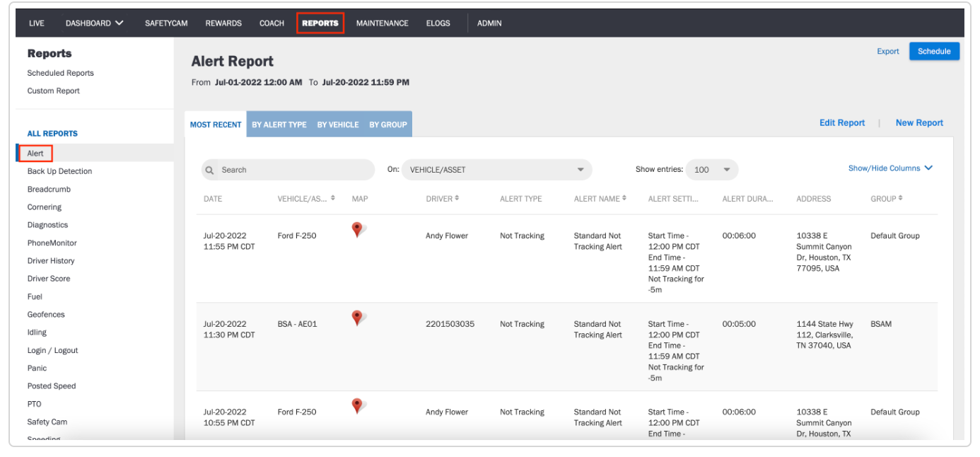Image resolution: width=980 pixels, height=457 pixels.
Task: Open Geofences report
Action: click(x=46, y=315)
